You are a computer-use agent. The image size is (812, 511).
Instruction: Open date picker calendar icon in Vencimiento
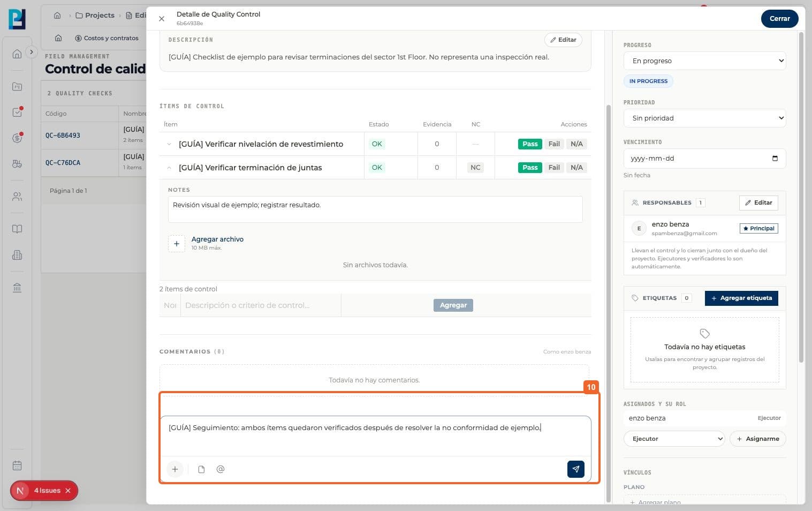pyautogui.click(x=775, y=159)
